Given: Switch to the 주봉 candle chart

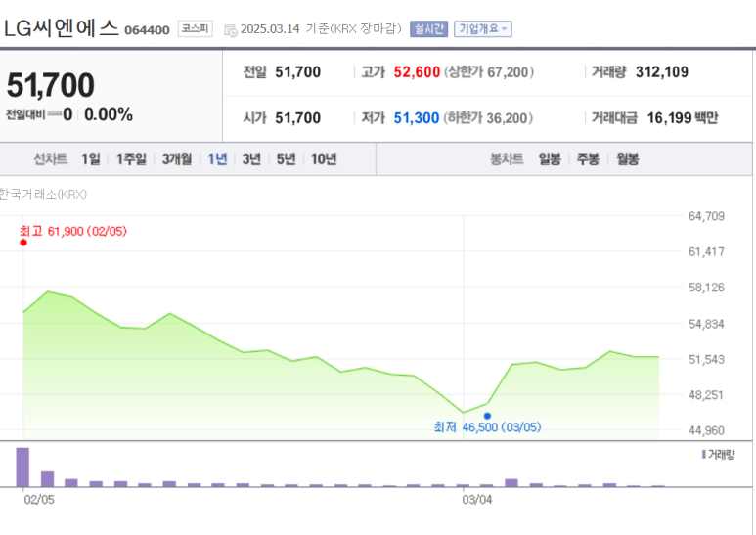Looking at the screenshot, I should click(x=588, y=159).
